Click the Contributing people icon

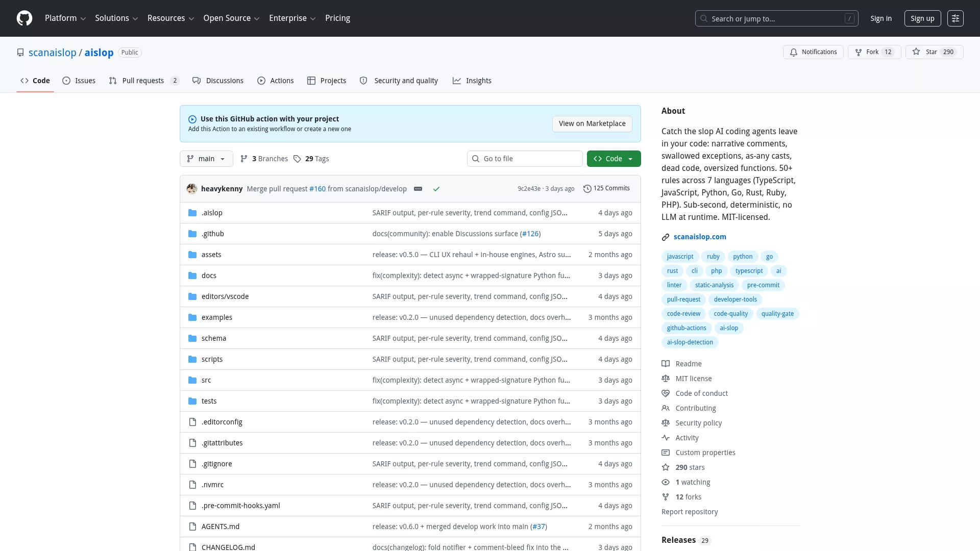click(x=666, y=408)
